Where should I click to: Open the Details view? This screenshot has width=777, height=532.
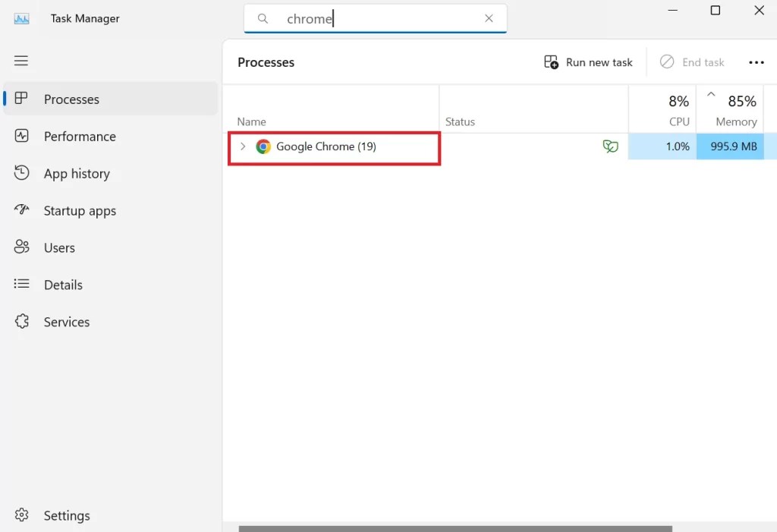click(x=64, y=285)
